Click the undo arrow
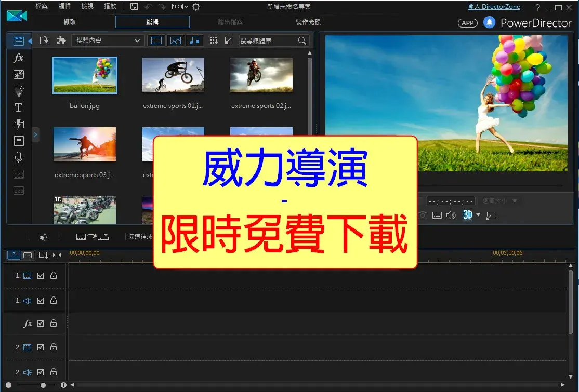This screenshot has height=392, width=579. (x=148, y=7)
